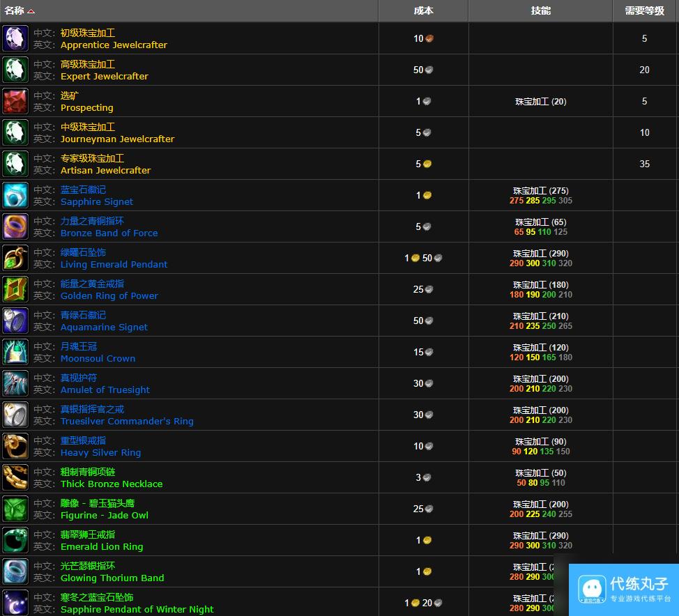Click the Heavy Silver Ring icon

15,446
